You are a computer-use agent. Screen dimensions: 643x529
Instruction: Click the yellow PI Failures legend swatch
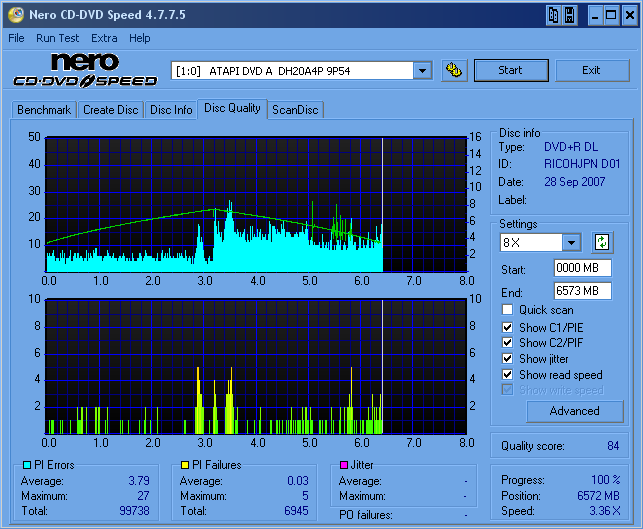click(185, 465)
